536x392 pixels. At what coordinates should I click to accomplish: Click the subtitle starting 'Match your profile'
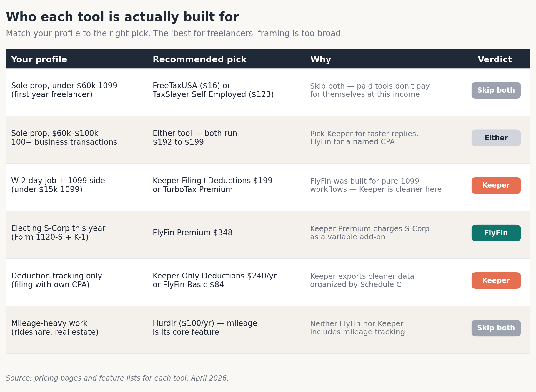click(x=174, y=34)
